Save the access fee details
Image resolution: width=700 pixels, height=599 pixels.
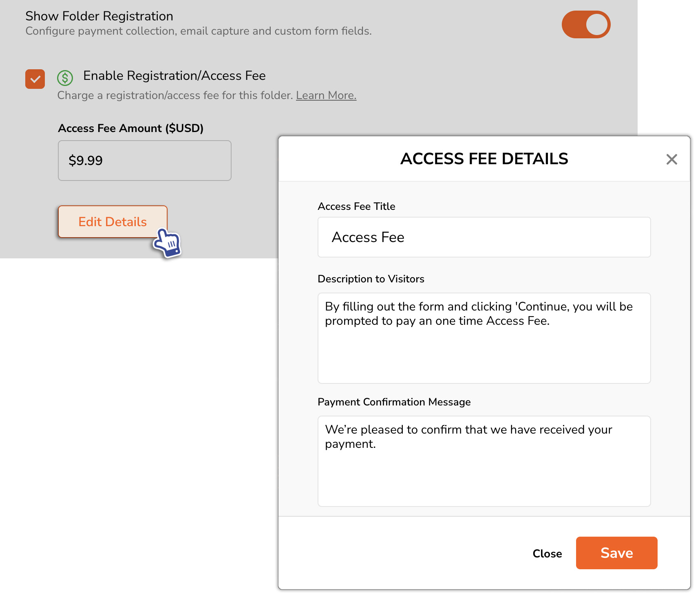pyautogui.click(x=616, y=553)
